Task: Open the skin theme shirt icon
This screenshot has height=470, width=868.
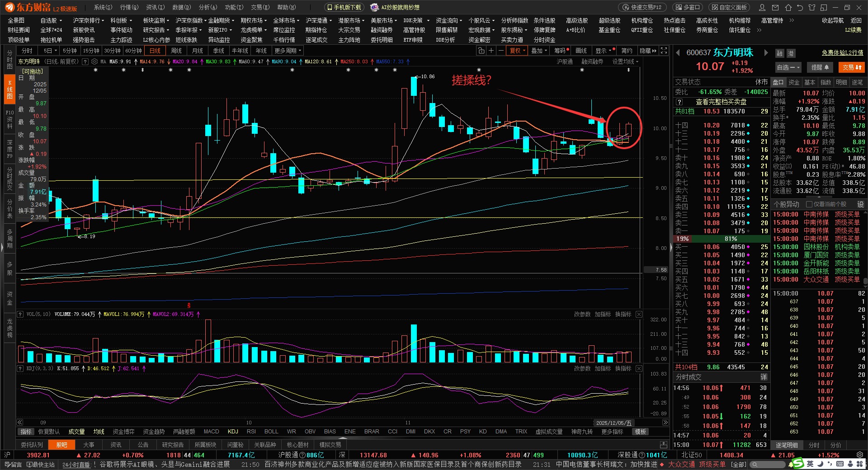Action: (x=812, y=8)
